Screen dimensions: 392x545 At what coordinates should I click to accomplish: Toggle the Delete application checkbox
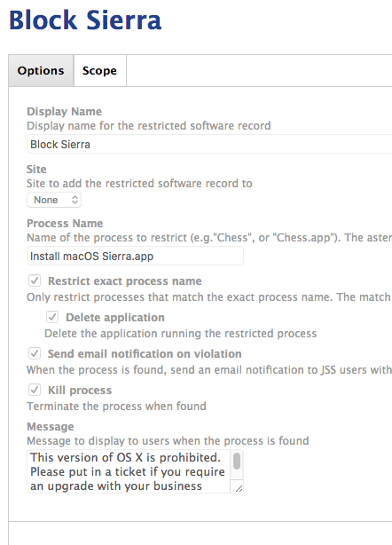pos(52,317)
